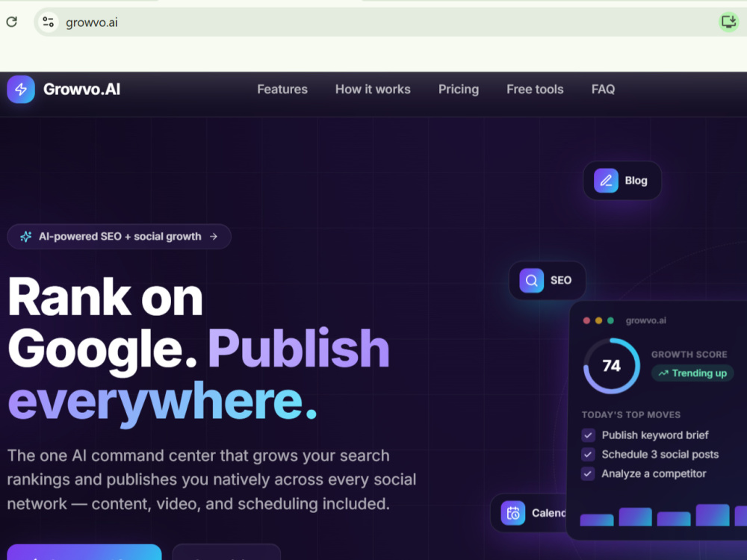Click the SEO floating chip

click(x=547, y=281)
